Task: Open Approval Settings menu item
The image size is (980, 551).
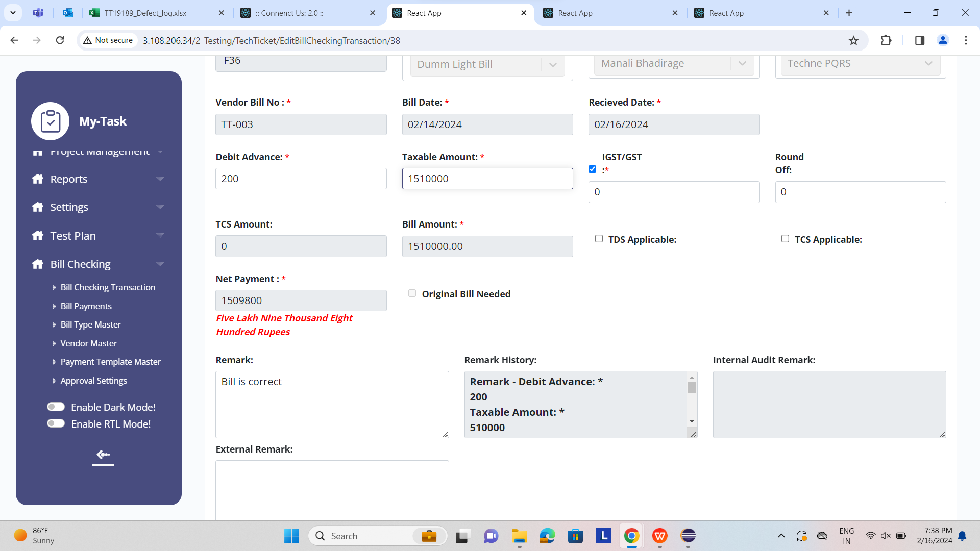Action: click(93, 381)
